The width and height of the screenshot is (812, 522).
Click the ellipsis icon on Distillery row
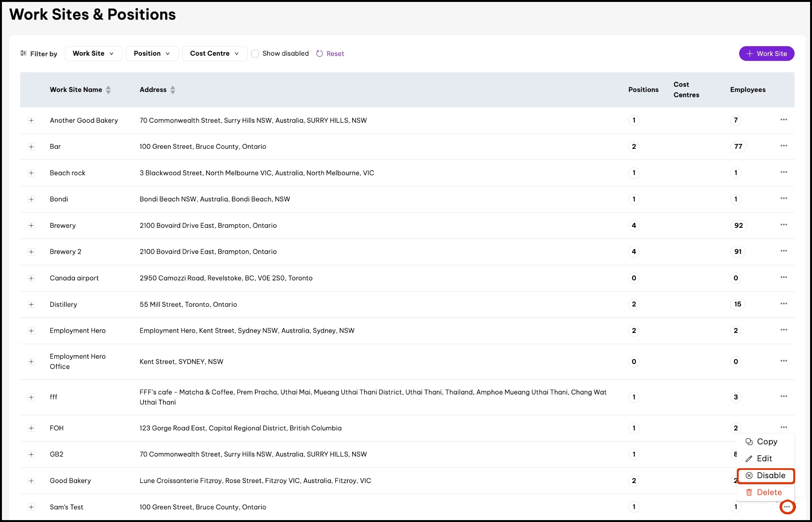(x=783, y=304)
